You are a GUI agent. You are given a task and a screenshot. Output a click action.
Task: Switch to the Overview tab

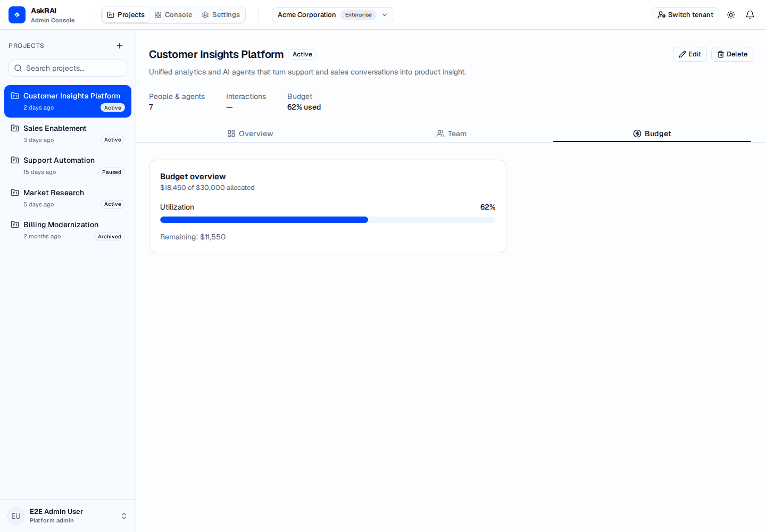coord(250,134)
